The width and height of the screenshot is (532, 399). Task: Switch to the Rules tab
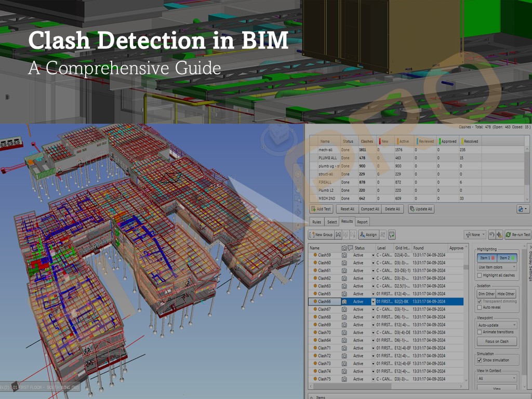[316, 222]
